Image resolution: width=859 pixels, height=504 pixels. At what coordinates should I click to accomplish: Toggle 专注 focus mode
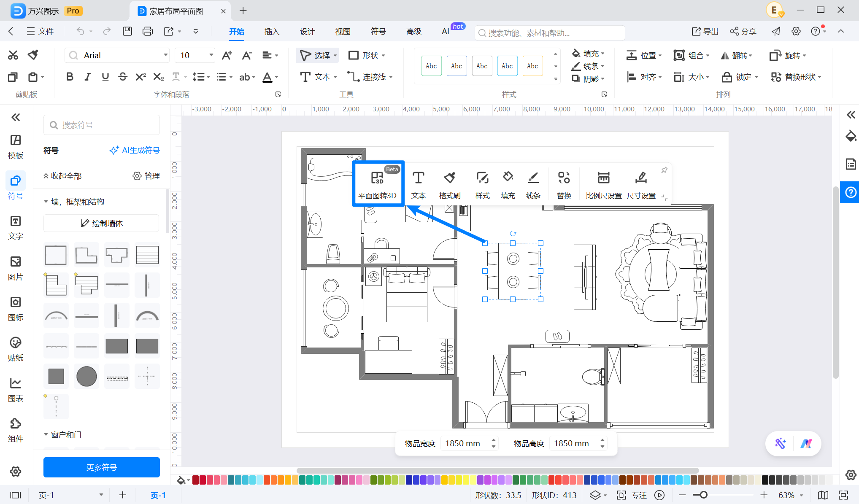(632, 495)
